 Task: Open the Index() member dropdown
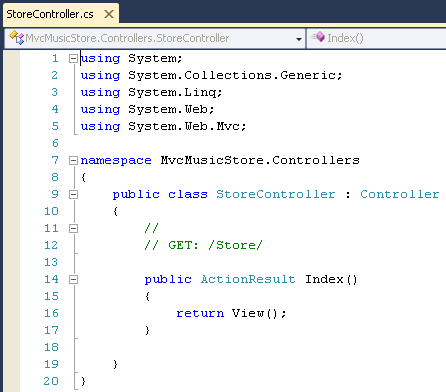point(377,38)
